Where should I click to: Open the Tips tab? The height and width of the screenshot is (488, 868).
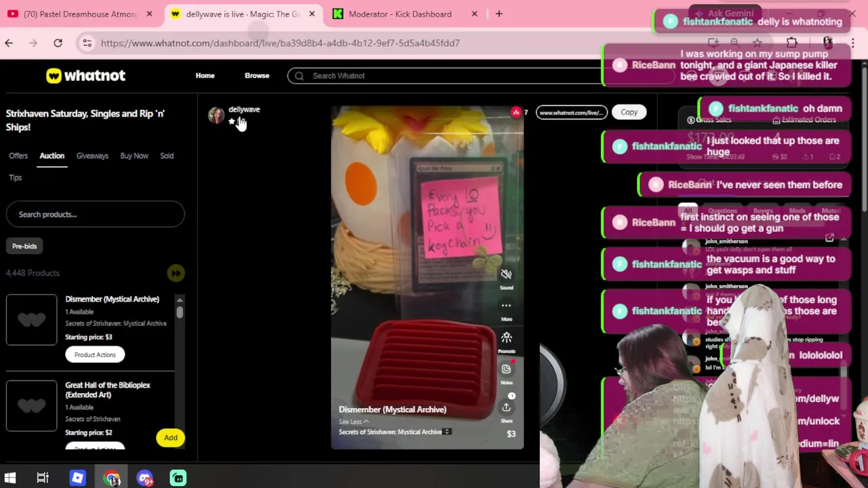pos(16,178)
